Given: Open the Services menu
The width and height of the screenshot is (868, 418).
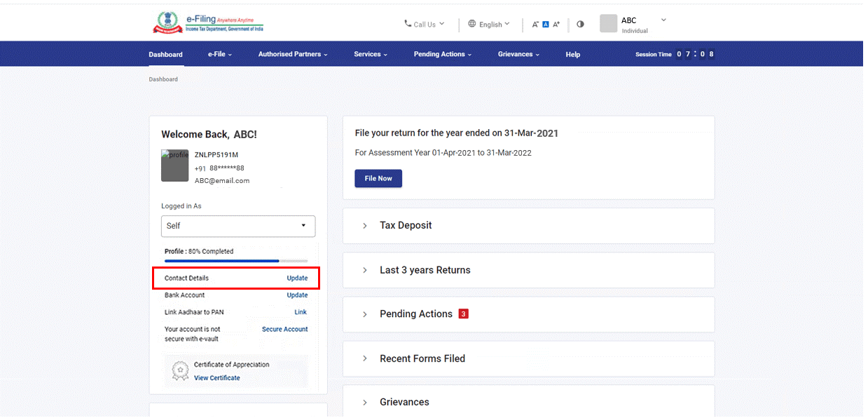Looking at the screenshot, I should [x=370, y=55].
